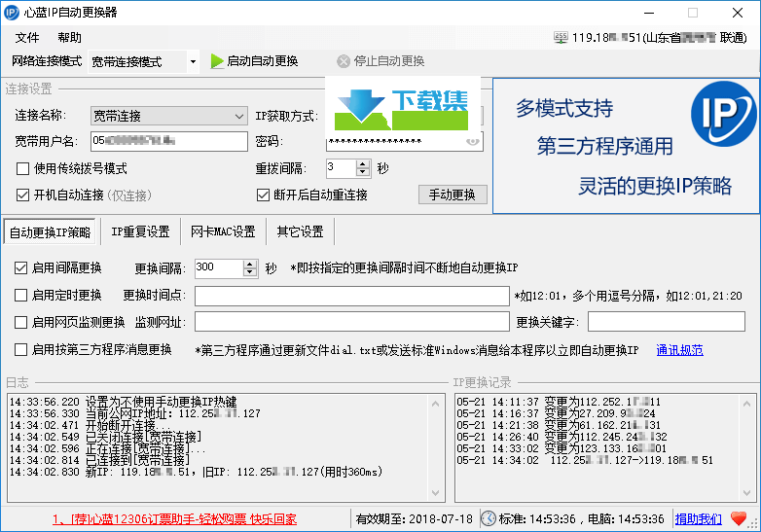Open the 通讯规范 link
Viewport: 761px width, 532px height.
(679, 350)
